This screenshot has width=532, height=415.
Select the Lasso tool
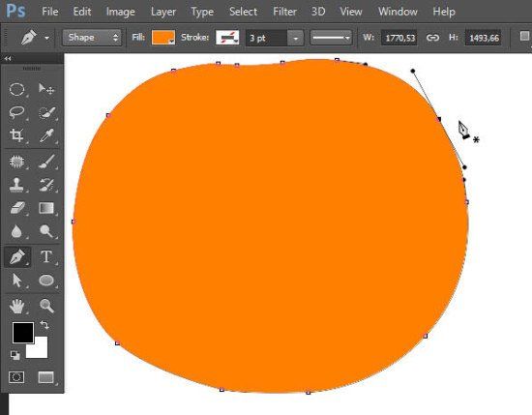pyautogui.click(x=17, y=112)
